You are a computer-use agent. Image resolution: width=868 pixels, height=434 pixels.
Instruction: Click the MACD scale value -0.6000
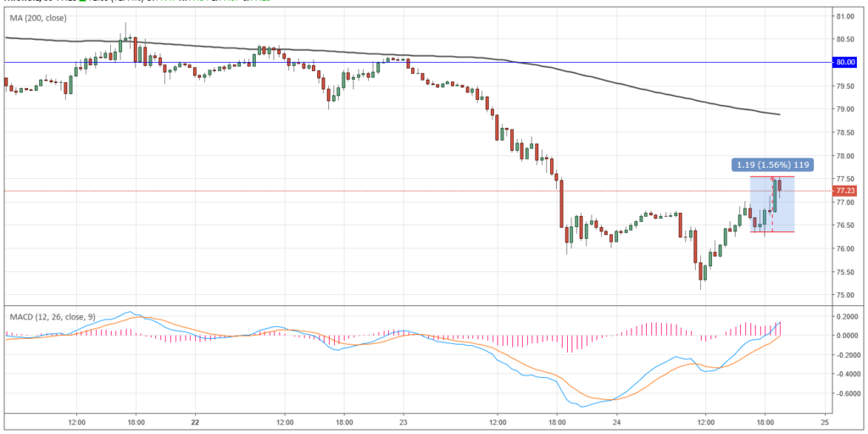(x=847, y=394)
